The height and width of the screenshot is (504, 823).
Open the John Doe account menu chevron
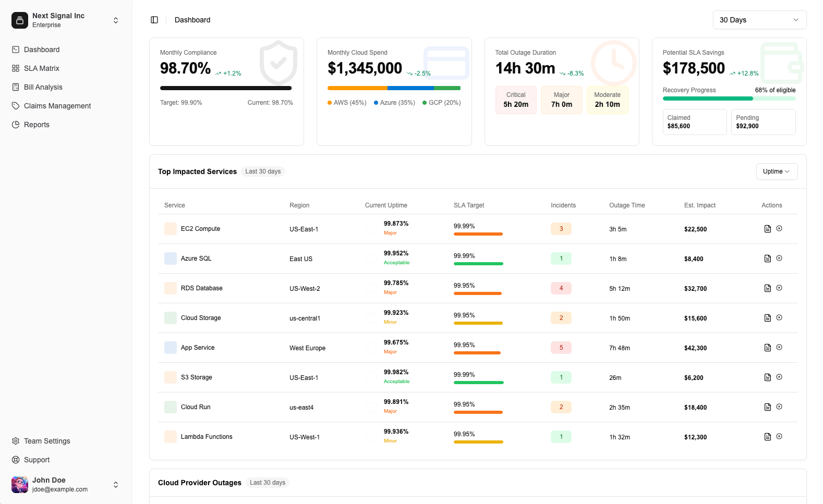[116, 485]
